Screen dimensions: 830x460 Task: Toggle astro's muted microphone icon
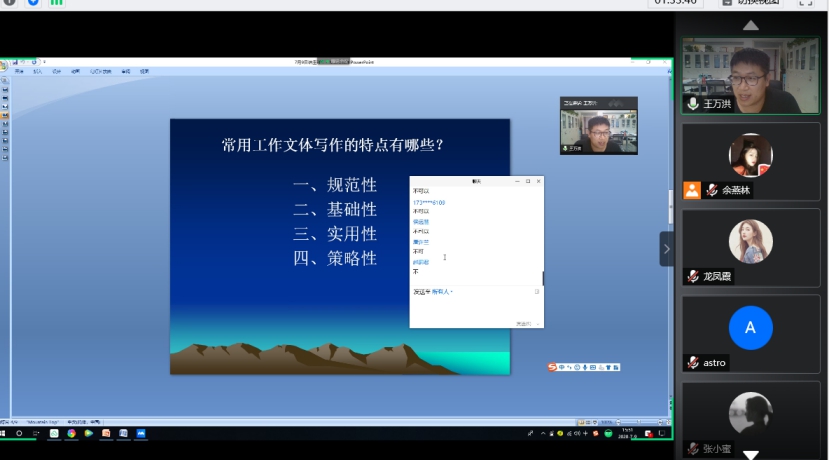click(x=692, y=362)
